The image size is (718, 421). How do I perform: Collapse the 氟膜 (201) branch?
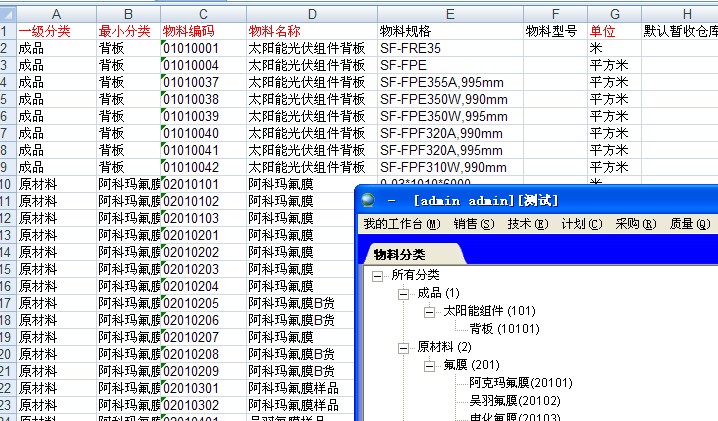pos(430,365)
